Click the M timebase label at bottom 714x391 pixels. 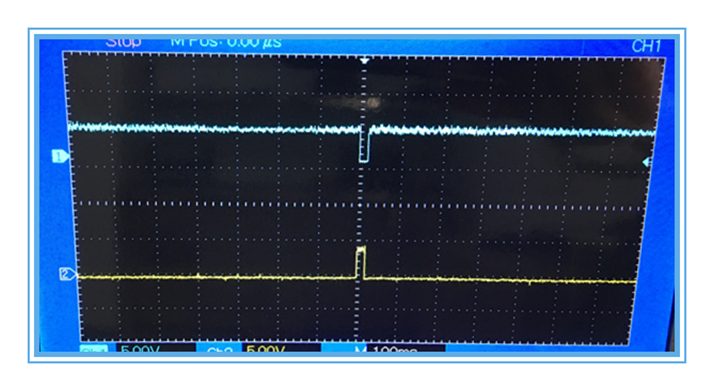(x=360, y=350)
